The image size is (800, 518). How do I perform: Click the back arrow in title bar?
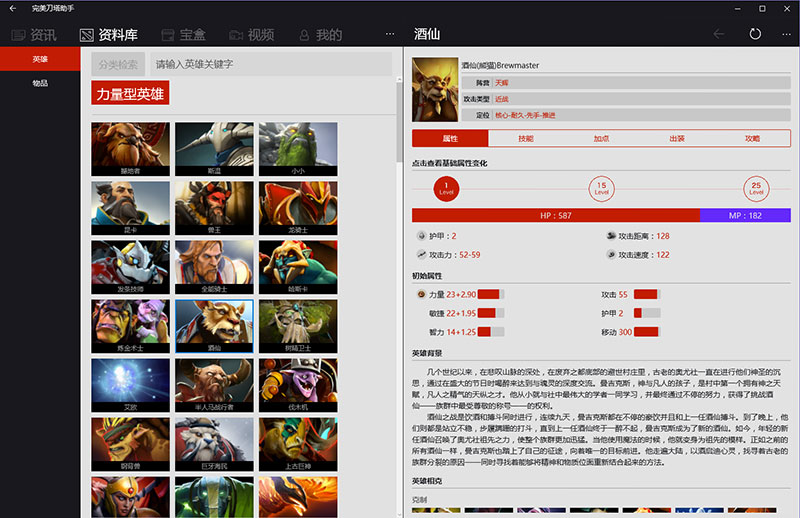(13, 9)
